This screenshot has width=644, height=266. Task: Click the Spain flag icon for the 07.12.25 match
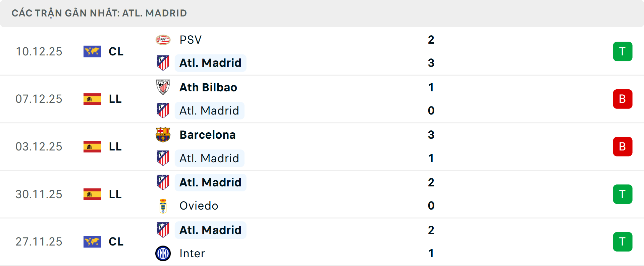point(92,99)
